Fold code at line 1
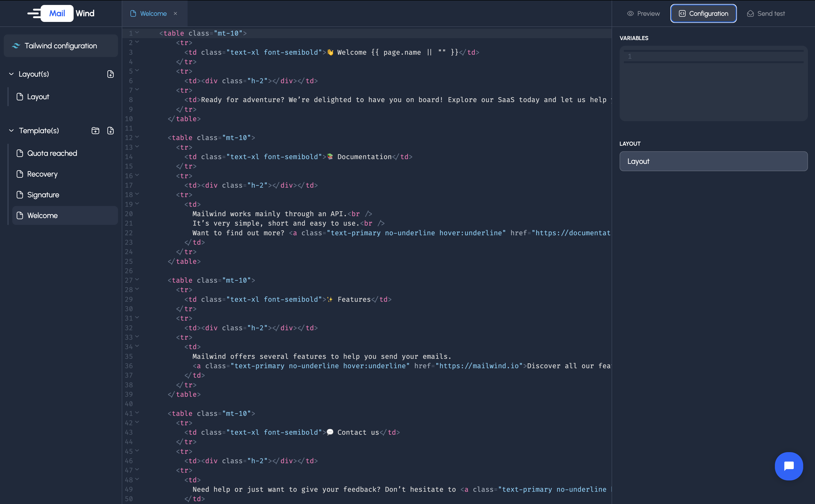 [x=137, y=33]
